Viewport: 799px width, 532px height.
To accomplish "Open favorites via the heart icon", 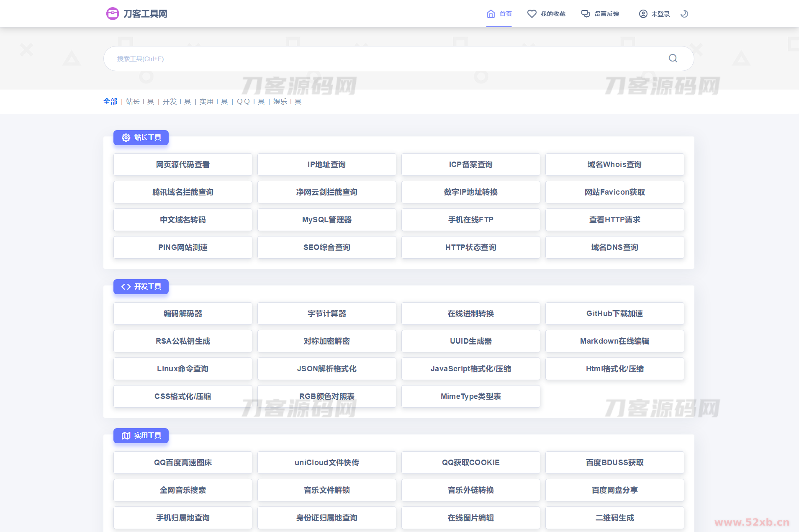I will pos(532,13).
